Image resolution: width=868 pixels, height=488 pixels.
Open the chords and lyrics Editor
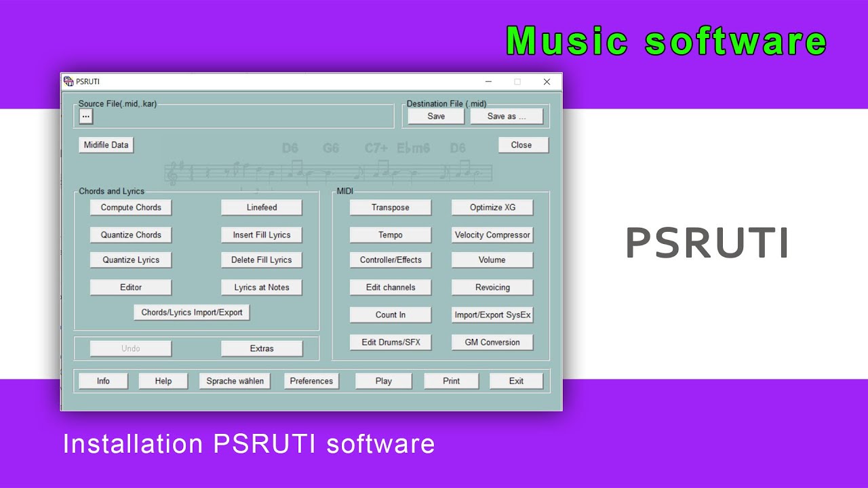pos(131,287)
